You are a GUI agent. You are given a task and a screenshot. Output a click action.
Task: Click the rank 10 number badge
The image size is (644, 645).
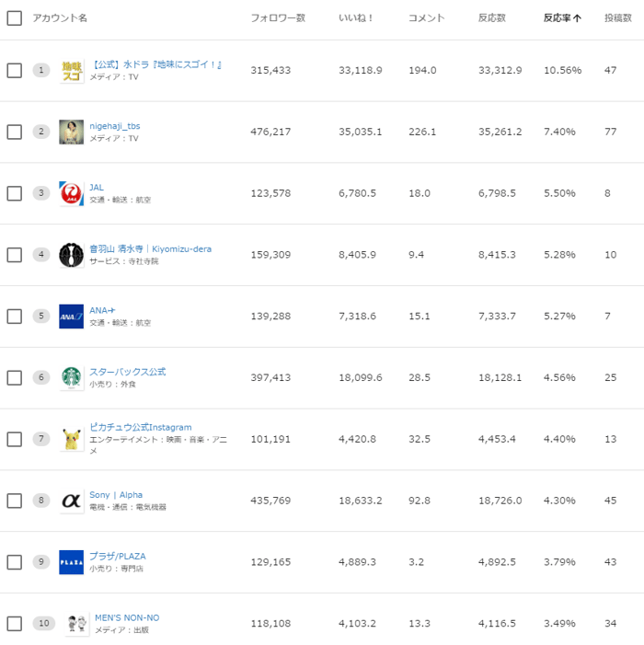[x=44, y=623]
